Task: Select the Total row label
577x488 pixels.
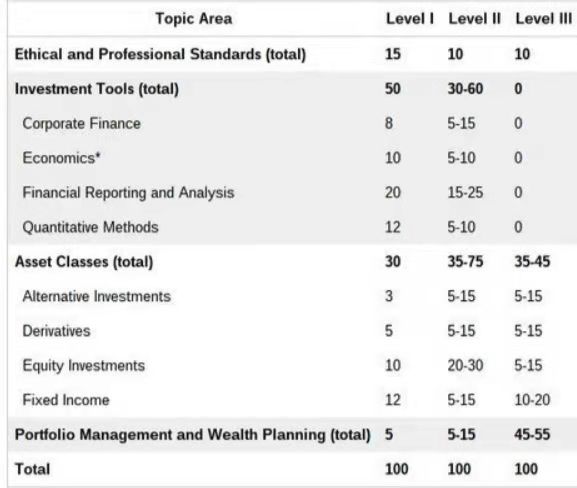Action: pos(32,469)
